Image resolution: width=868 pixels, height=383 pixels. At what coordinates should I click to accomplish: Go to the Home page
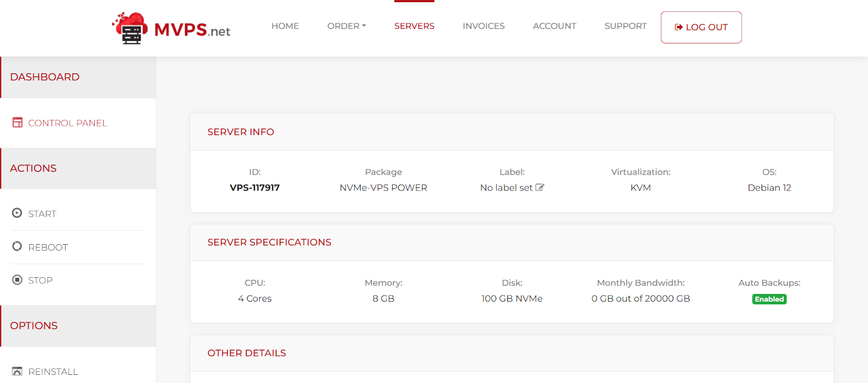(x=285, y=26)
